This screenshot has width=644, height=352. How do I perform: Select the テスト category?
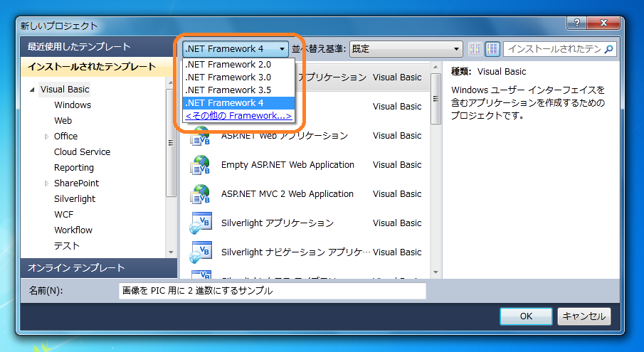(x=67, y=246)
